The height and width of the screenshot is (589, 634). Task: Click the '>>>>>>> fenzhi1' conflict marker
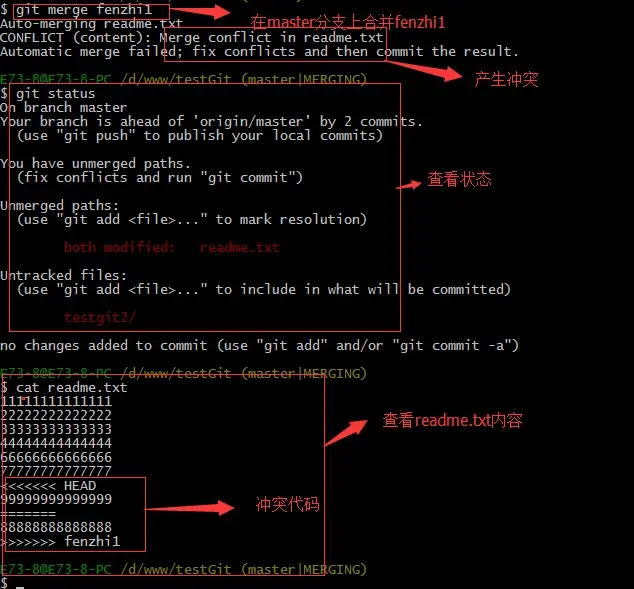pos(61,541)
